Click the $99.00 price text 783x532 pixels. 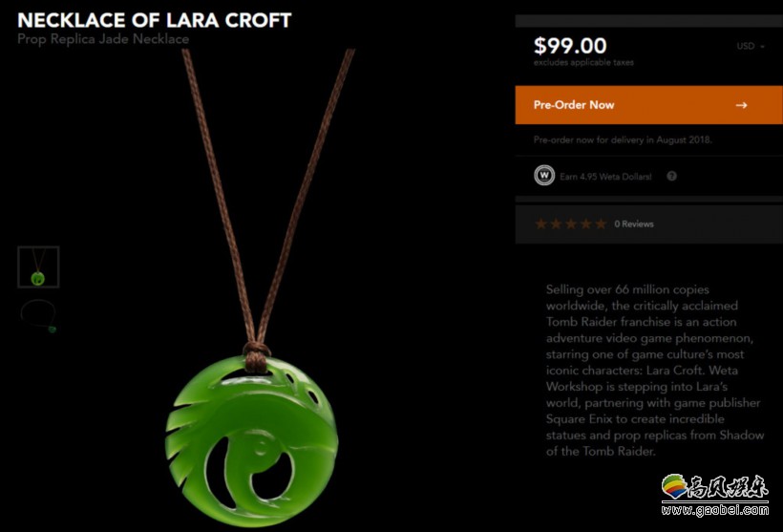(570, 46)
